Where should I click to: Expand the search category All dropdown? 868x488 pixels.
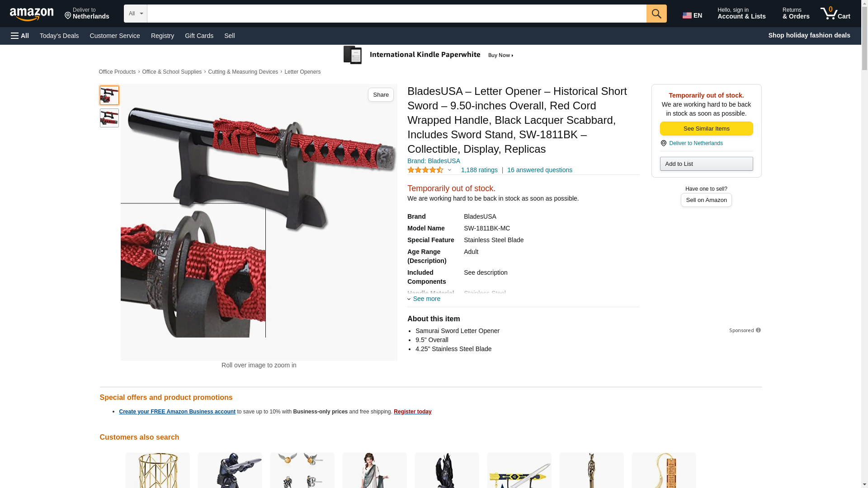pos(136,14)
